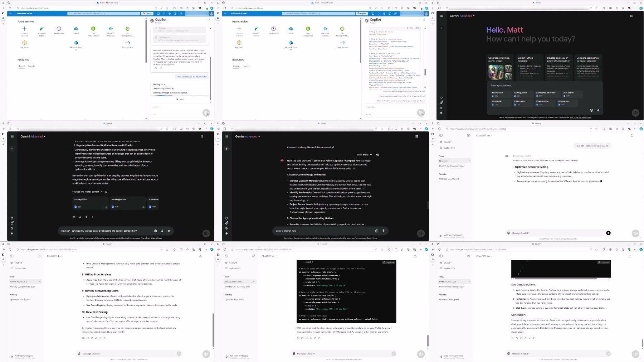Screen dimensions: 644x362
Task: Click the Azure Copilot chat scrollbar beside the welcome message
Action: pyautogui.click(x=210, y=79)
